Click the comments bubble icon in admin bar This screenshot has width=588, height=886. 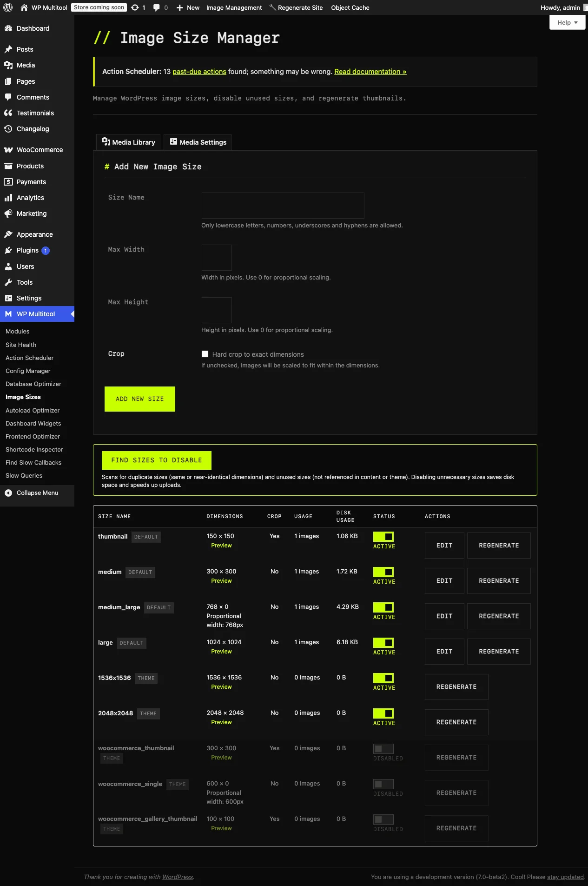coord(157,7)
